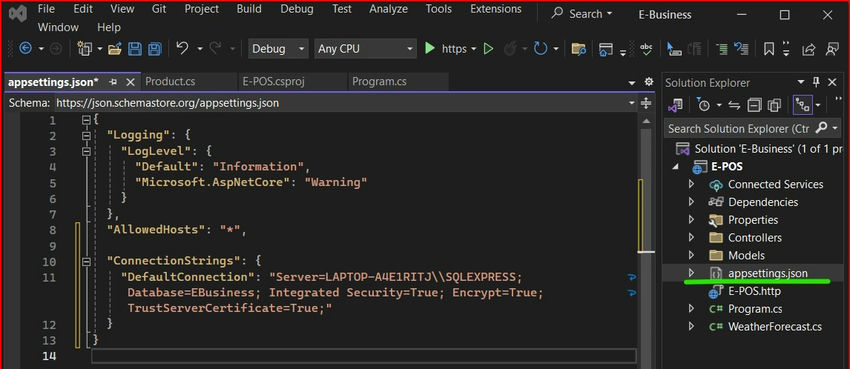
Task: Open the Git menu
Action: coord(159,9)
